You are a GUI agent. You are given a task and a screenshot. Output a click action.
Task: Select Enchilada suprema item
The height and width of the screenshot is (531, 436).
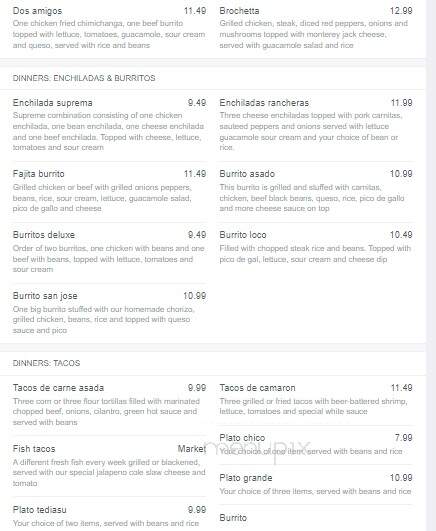(x=53, y=103)
